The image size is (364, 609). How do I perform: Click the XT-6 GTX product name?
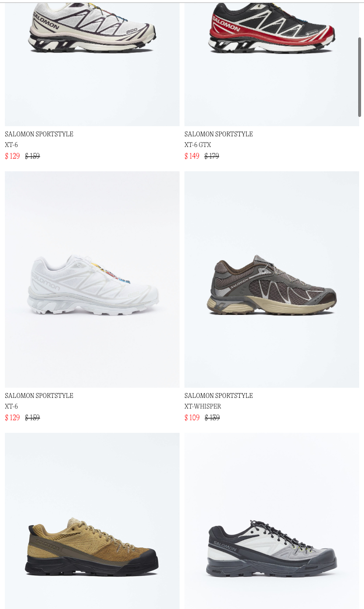coord(198,145)
